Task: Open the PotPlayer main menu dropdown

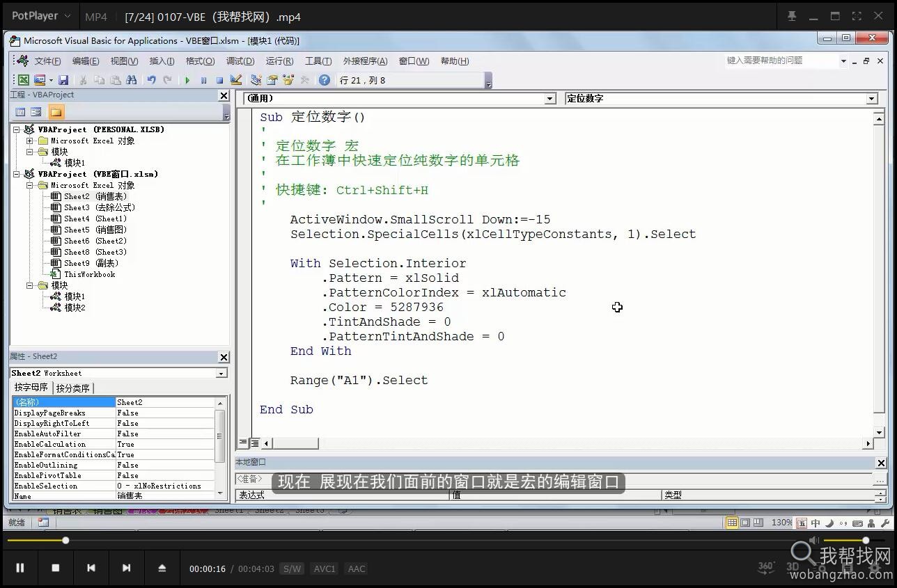Action: click(x=40, y=16)
